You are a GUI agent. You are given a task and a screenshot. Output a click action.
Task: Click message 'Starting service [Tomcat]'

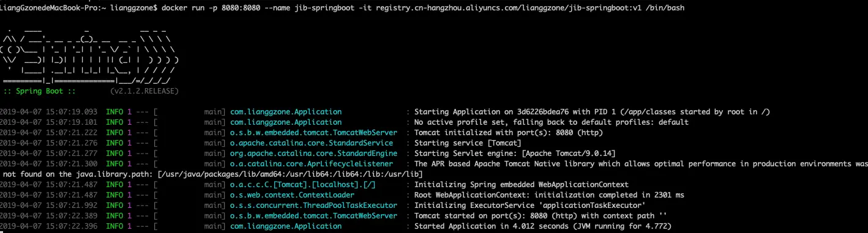click(468, 143)
